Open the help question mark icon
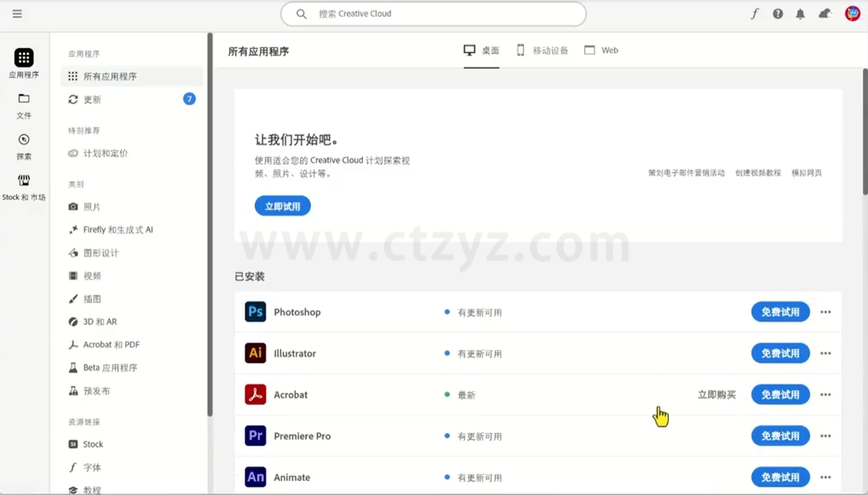 point(778,14)
